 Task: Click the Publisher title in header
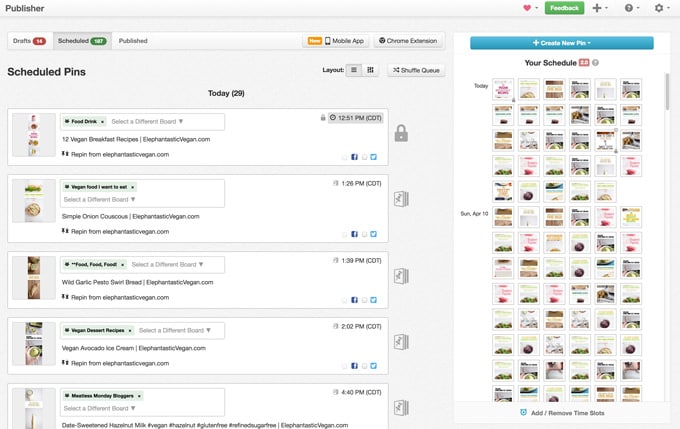(25, 8)
